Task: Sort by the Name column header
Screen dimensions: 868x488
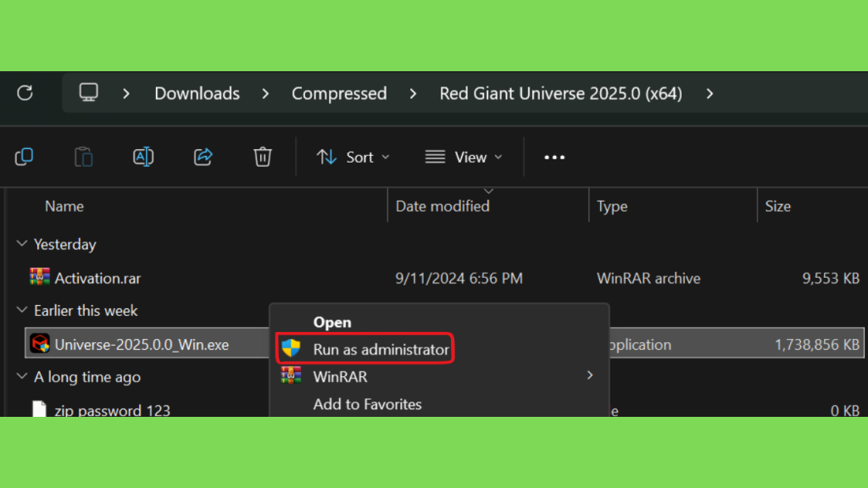Action: (64, 207)
